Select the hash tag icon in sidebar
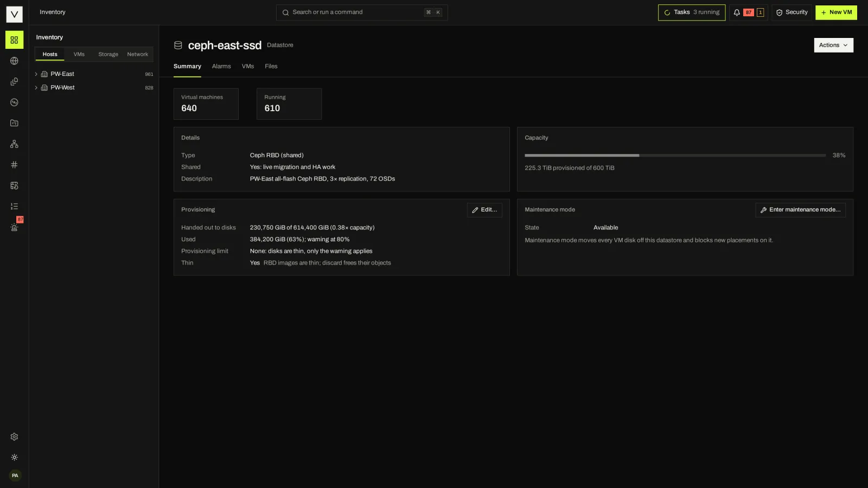This screenshot has height=488, width=868. coord(14,165)
